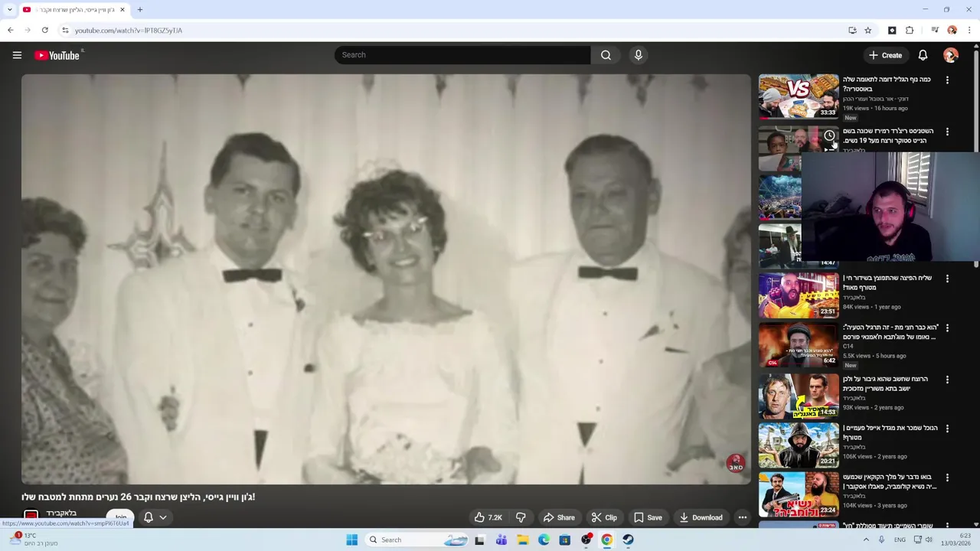Open options for the second suggested video
Viewport: 980px width, 551px height.
click(947, 132)
